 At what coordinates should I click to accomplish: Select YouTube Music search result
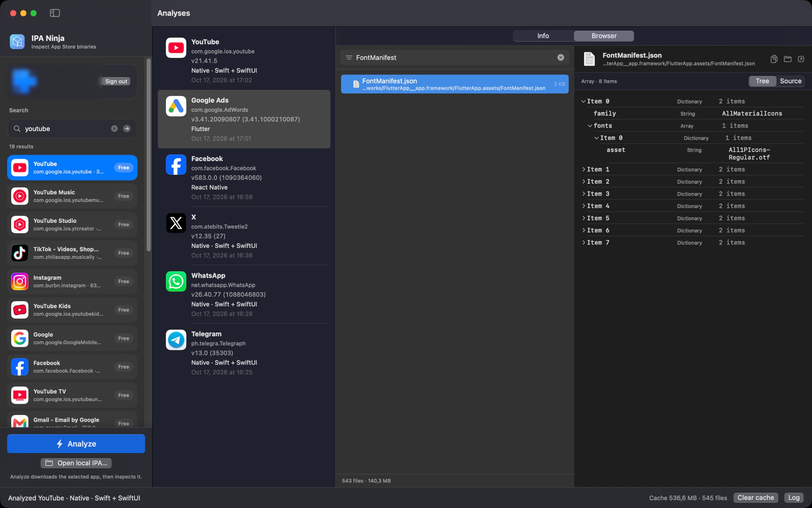click(x=72, y=196)
